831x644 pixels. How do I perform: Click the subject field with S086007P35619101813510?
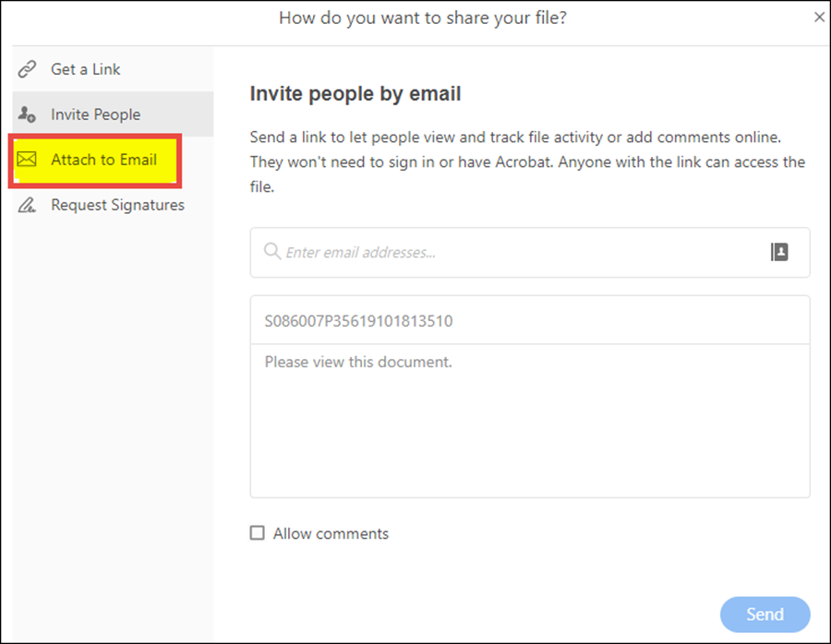coord(530,320)
